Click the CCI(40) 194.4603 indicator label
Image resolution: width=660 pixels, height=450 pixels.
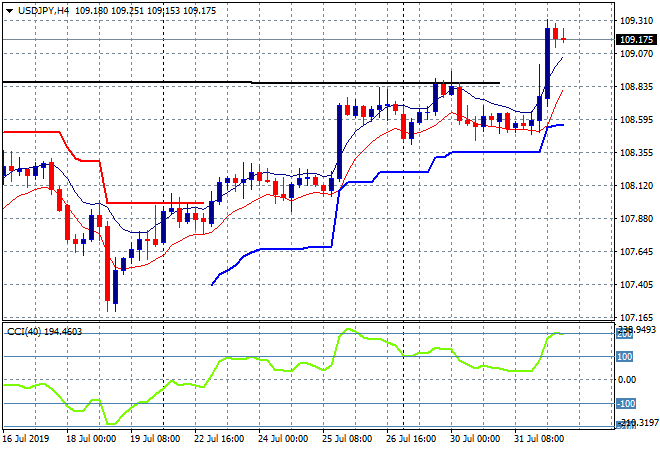coord(45,332)
